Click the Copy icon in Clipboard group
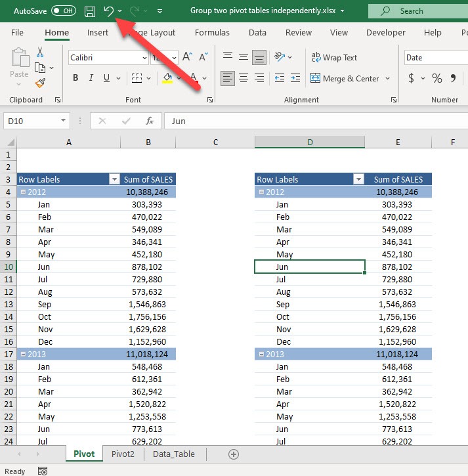 point(40,68)
